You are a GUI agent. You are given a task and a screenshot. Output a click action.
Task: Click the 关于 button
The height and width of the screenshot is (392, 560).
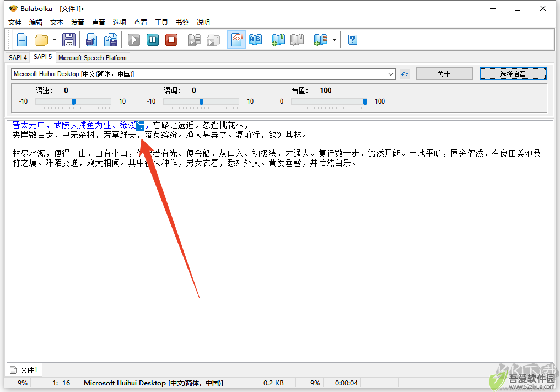(x=444, y=74)
